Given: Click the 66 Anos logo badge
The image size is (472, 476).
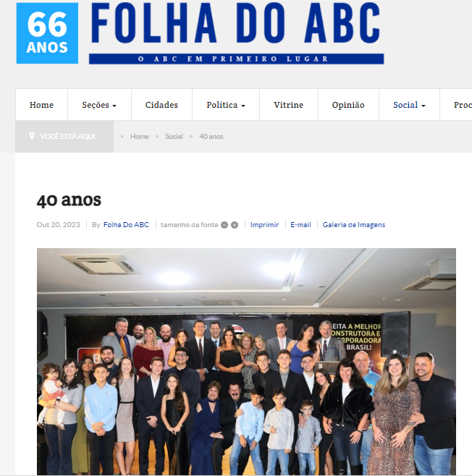Looking at the screenshot, I should tap(47, 33).
